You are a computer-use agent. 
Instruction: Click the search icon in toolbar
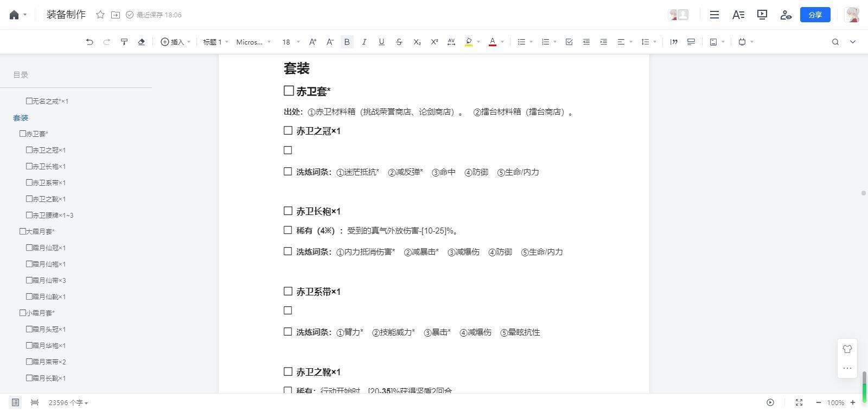[x=835, y=42]
